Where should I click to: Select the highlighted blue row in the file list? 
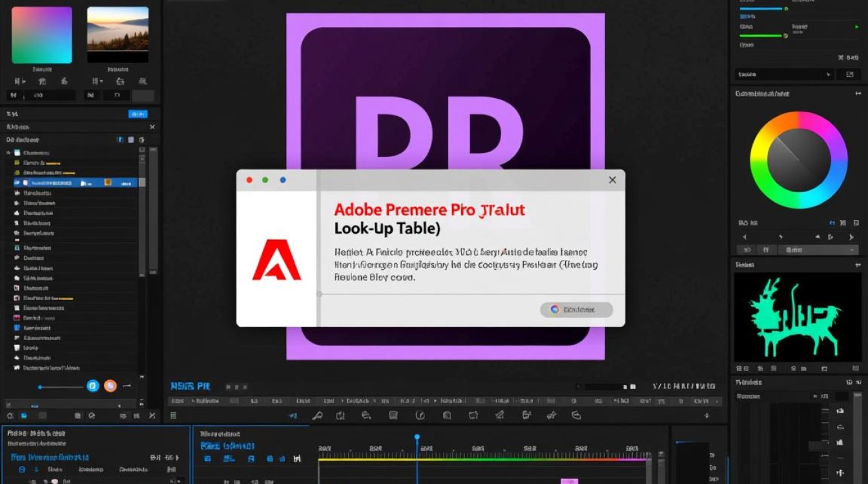click(x=75, y=183)
